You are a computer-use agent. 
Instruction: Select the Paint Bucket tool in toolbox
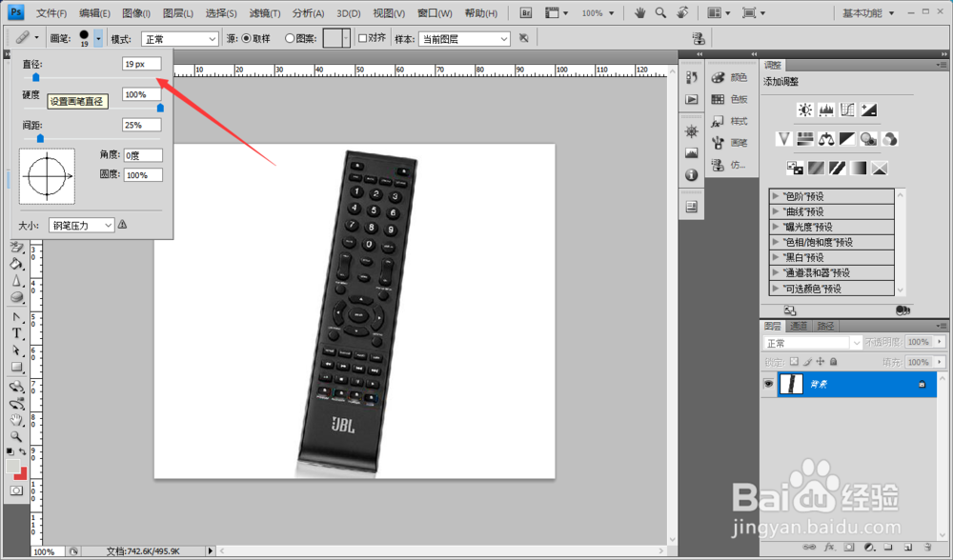coord(16,264)
